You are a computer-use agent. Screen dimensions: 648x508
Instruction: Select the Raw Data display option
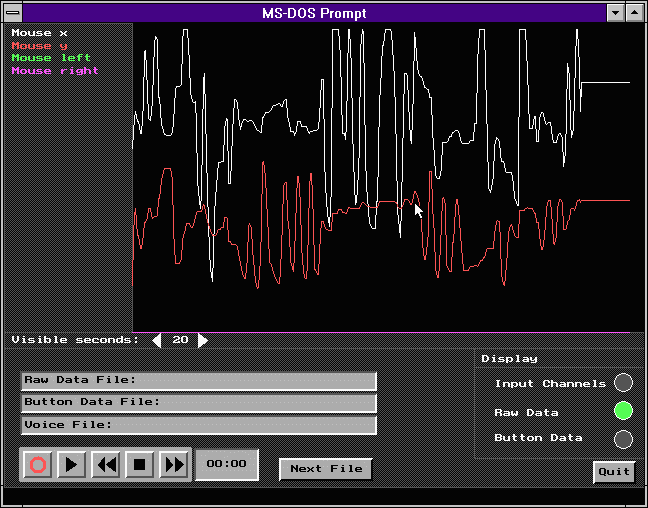[623, 411]
